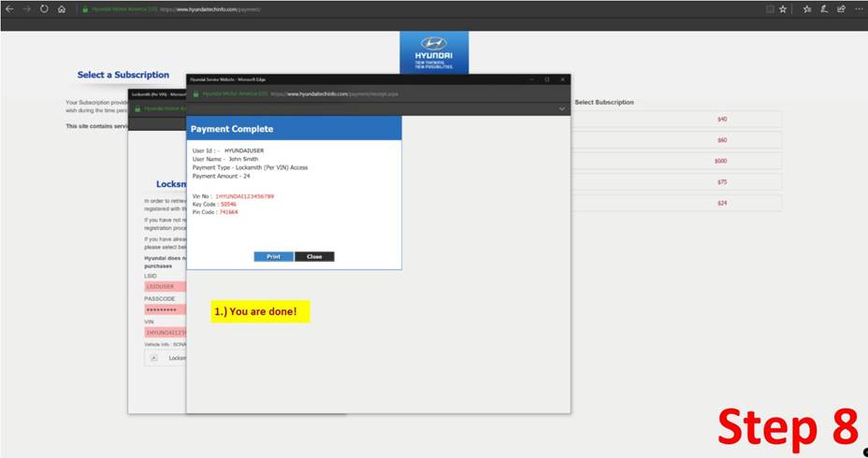Image resolution: width=868 pixels, height=458 pixels.
Task: Click the Payment Amount - 24 line
Action: [221, 176]
